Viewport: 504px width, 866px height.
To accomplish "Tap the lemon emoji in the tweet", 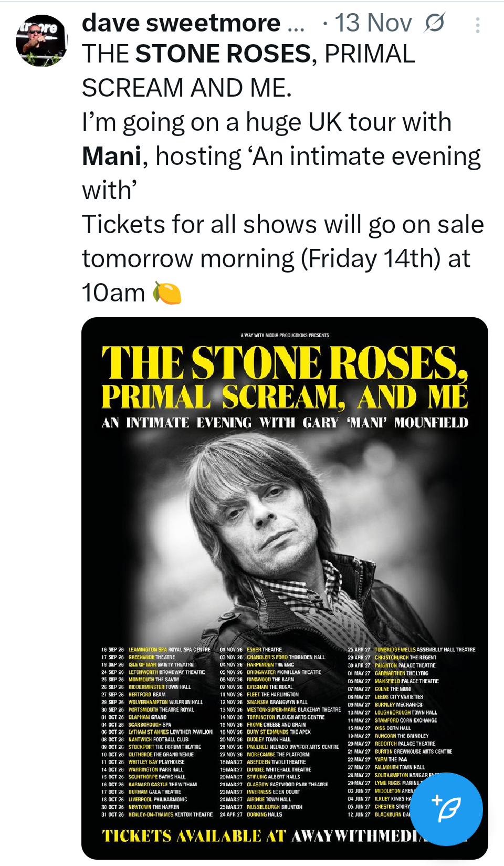I will (167, 293).
